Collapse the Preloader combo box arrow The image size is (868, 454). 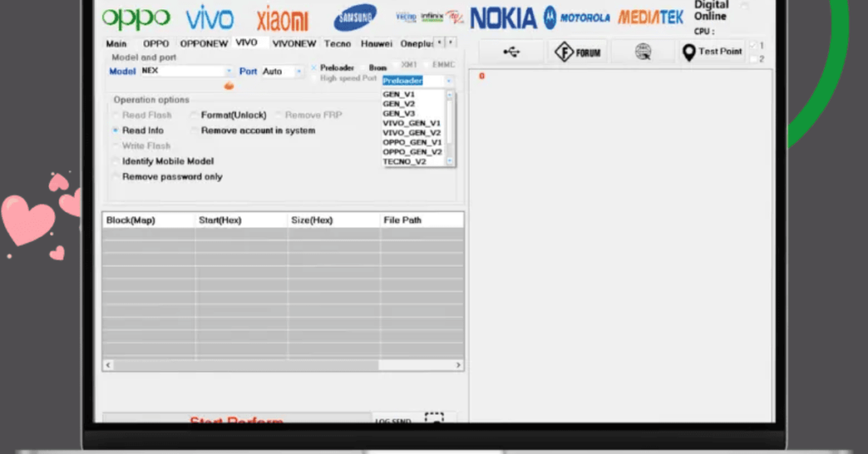click(x=449, y=80)
